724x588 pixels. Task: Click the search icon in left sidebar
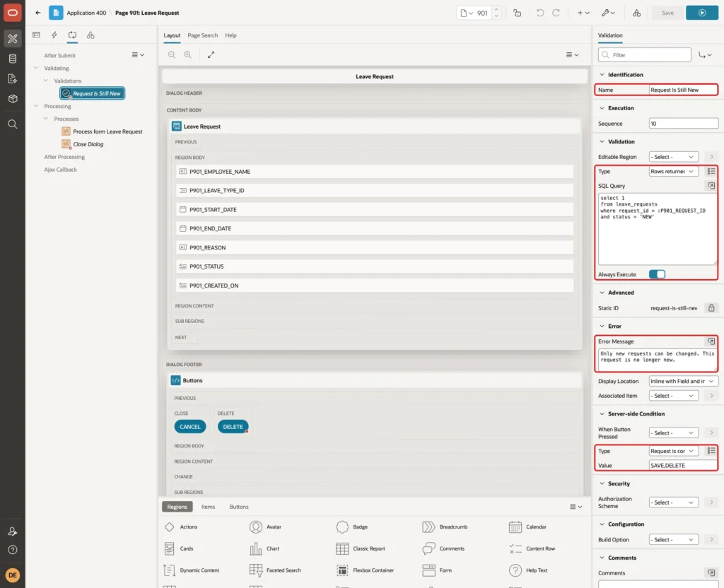click(x=13, y=124)
